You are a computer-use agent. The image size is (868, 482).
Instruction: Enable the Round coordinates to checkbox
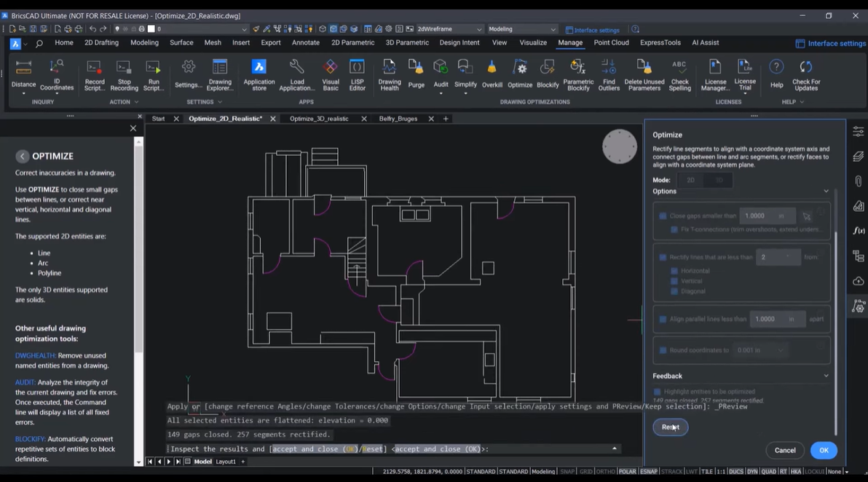pyautogui.click(x=663, y=350)
